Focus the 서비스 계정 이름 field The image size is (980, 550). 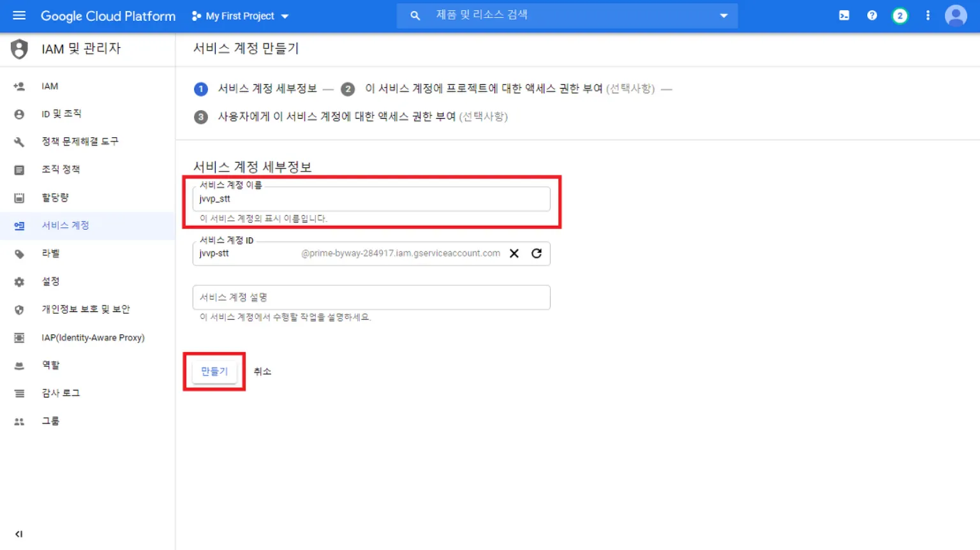point(371,198)
